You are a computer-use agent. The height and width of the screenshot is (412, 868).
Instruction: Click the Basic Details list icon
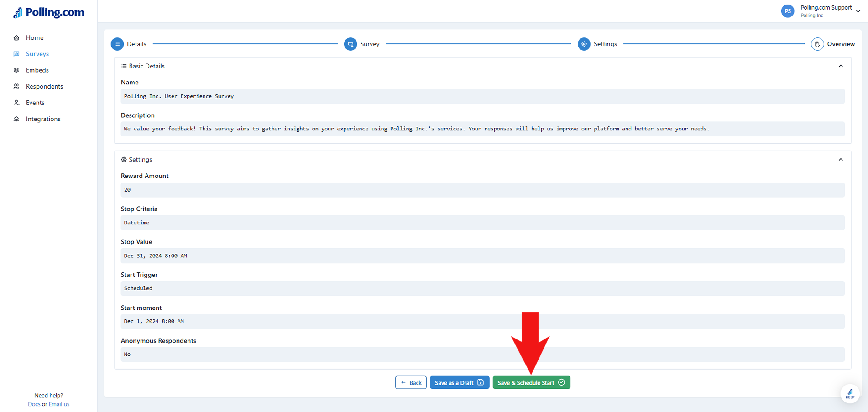tap(124, 66)
